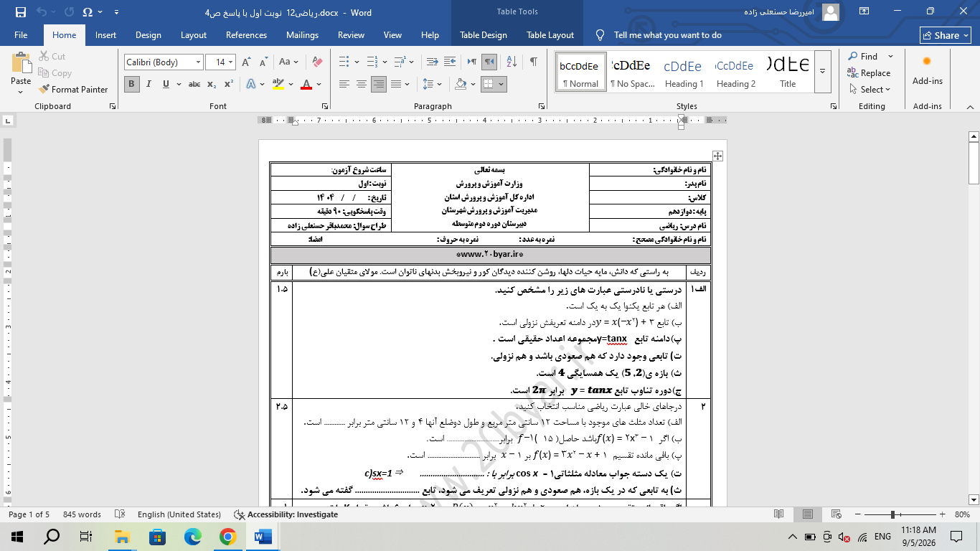980x551 pixels.
Task: Click the Paste clipboard icon
Action: tap(21, 63)
